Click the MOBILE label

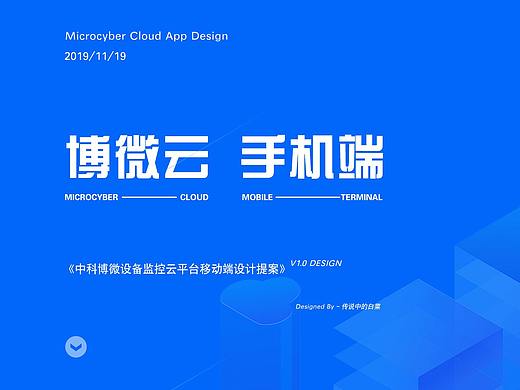click(257, 197)
